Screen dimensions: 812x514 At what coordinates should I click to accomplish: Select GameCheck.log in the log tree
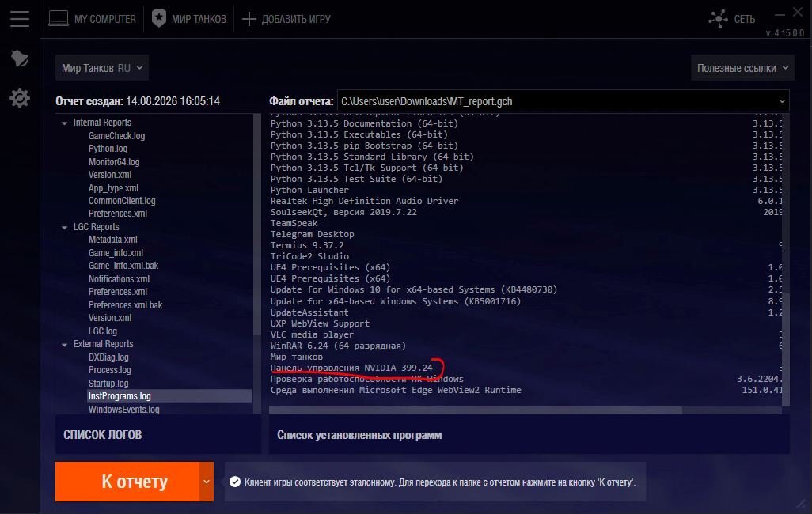click(116, 136)
